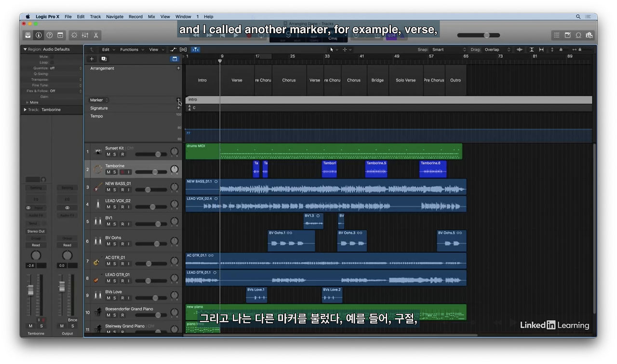
Task: Open the Loop Browser icon
Action: pyautogui.click(x=578, y=35)
